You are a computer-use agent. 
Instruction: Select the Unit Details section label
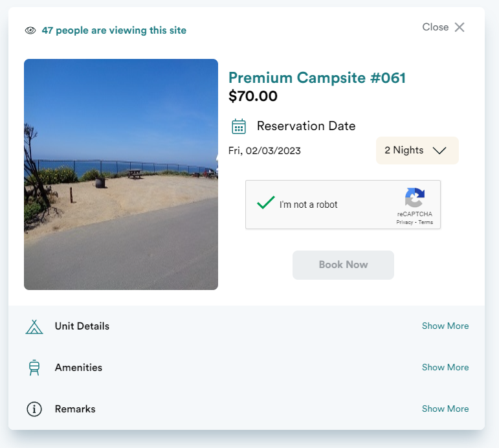click(x=82, y=326)
